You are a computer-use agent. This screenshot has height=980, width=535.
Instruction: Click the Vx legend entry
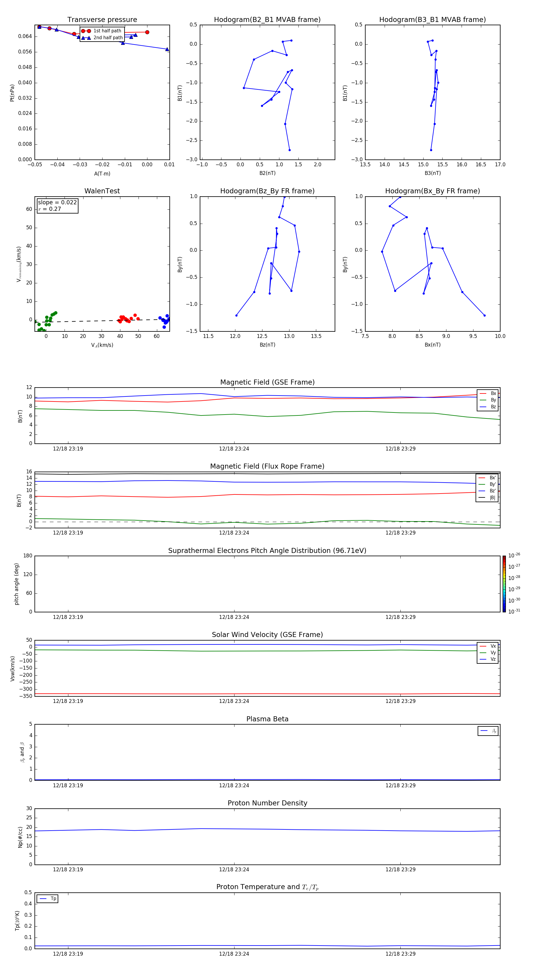[x=488, y=646]
